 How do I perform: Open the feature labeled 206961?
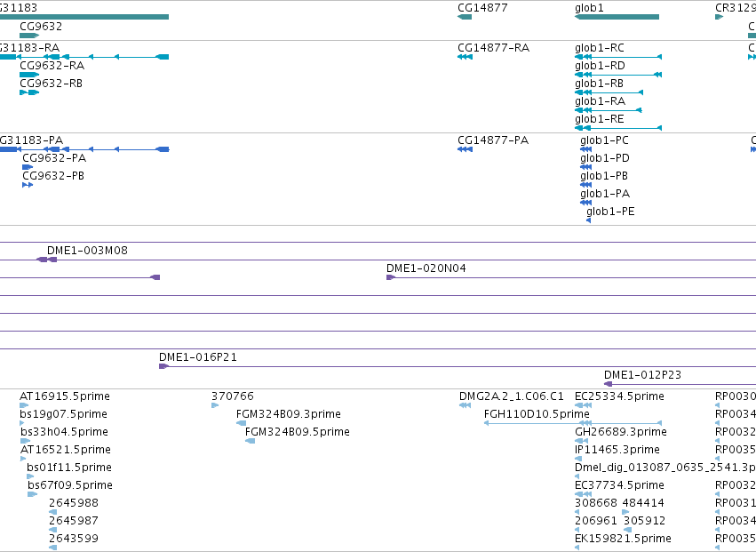[x=596, y=521]
